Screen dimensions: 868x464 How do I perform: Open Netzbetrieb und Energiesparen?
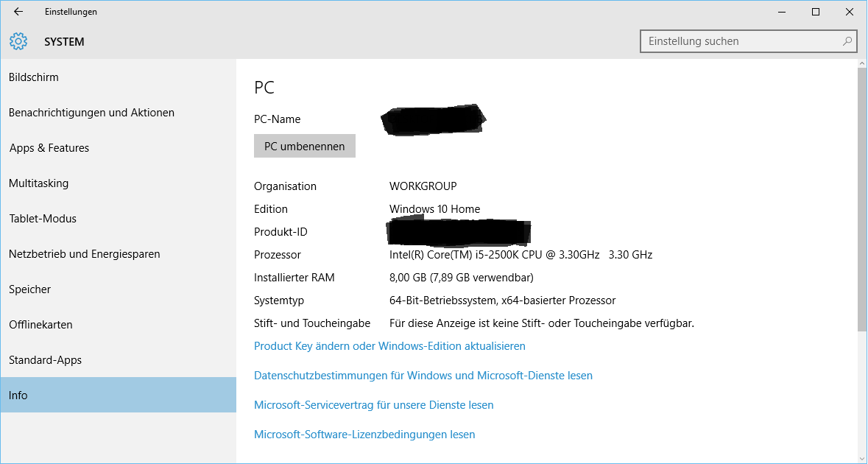tap(118, 254)
